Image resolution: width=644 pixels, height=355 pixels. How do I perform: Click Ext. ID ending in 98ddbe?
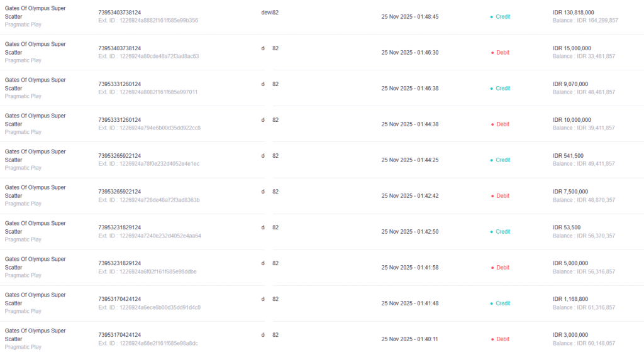[x=147, y=271]
